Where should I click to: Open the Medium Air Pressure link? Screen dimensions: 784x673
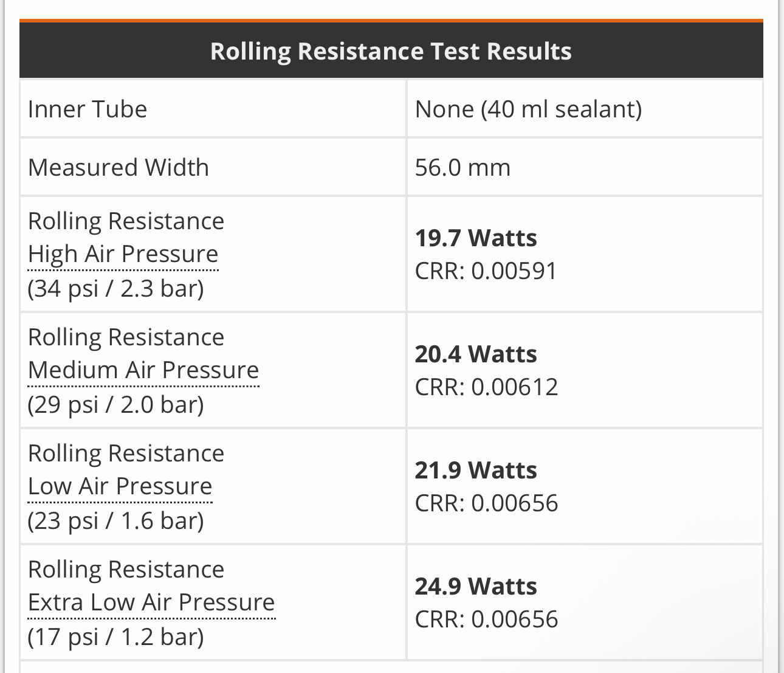143,370
